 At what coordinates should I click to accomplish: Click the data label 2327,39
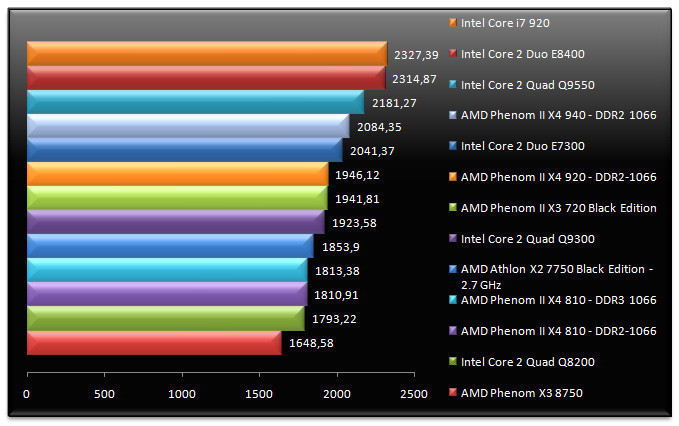tap(416, 55)
